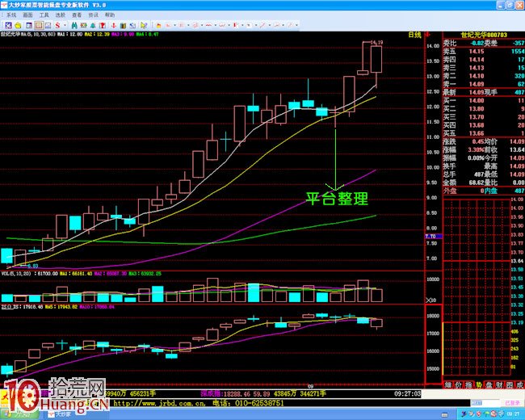
Task: Expand the arrow beside the red curve tool
Action: [x=229, y=25]
